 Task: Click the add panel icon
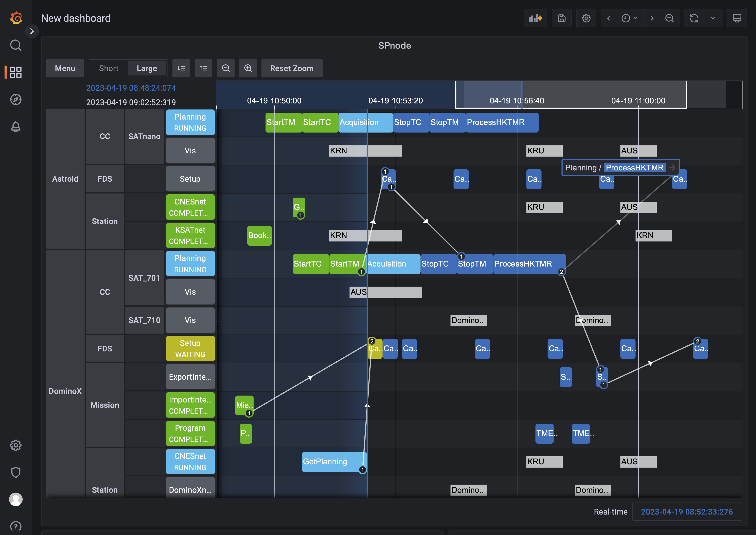pos(535,18)
